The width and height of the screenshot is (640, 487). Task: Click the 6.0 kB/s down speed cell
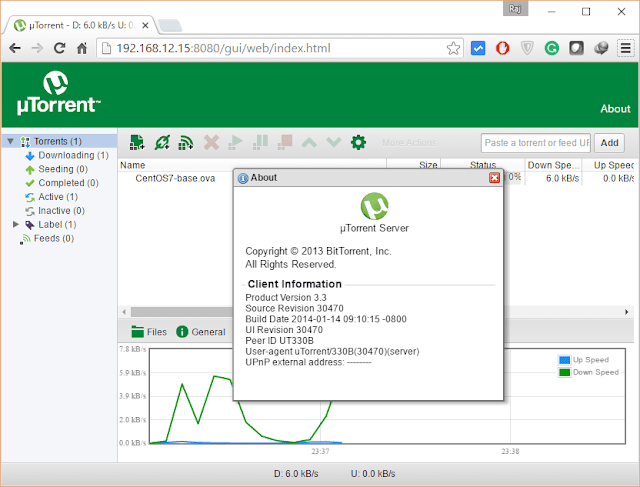(562, 178)
